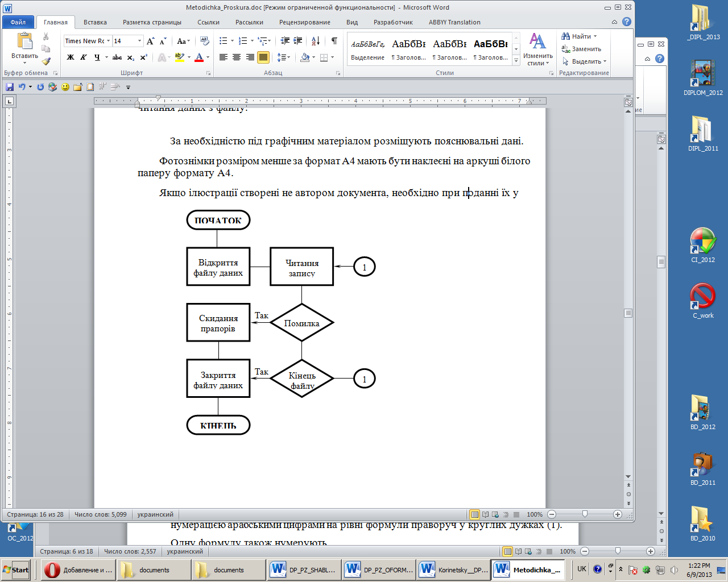Click the украинский language status bar item
Screen dimensions: 728x582
coord(155,514)
